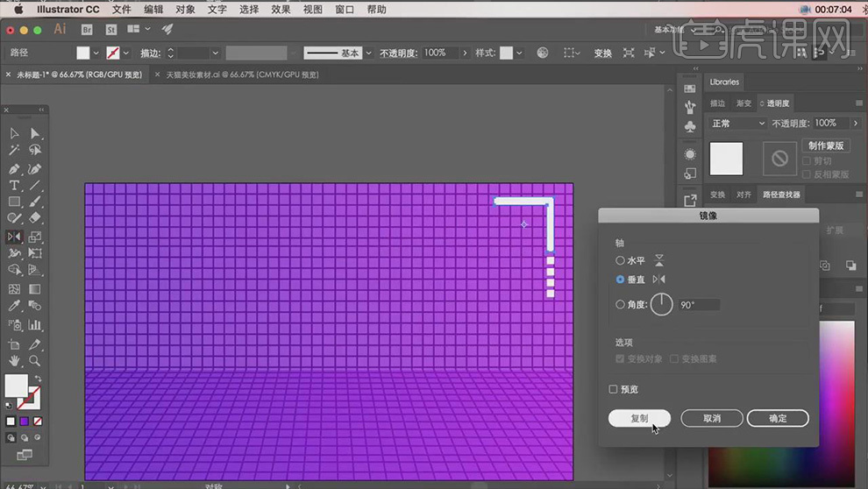Click the control bar fill swatch
Viewport: 868px width, 489px height.
point(83,53)
